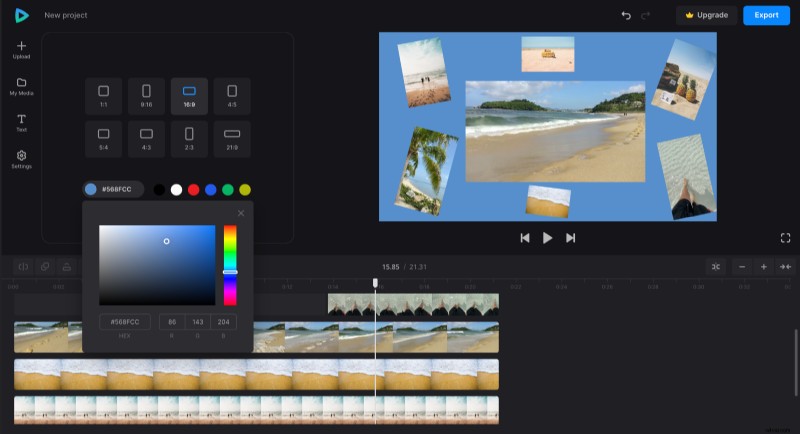Choose the 1:1 aspect ratio
This screenshot has width=800, height=434.
coord(104,96)
